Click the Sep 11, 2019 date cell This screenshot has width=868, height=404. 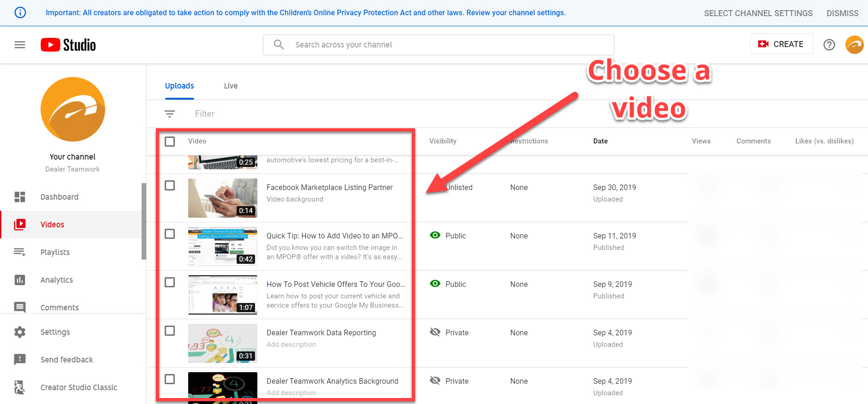[x=614, y=236]
